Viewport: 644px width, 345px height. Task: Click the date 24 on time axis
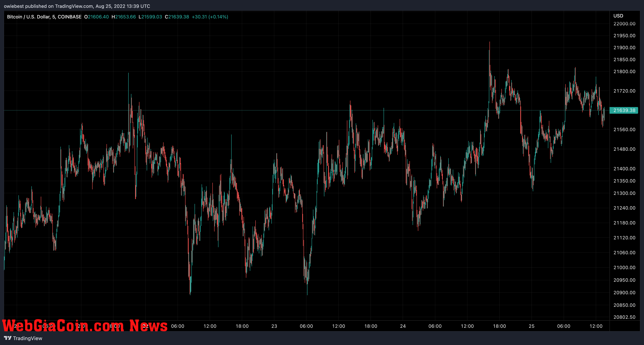pyautogui.click(x=403, y=326)
